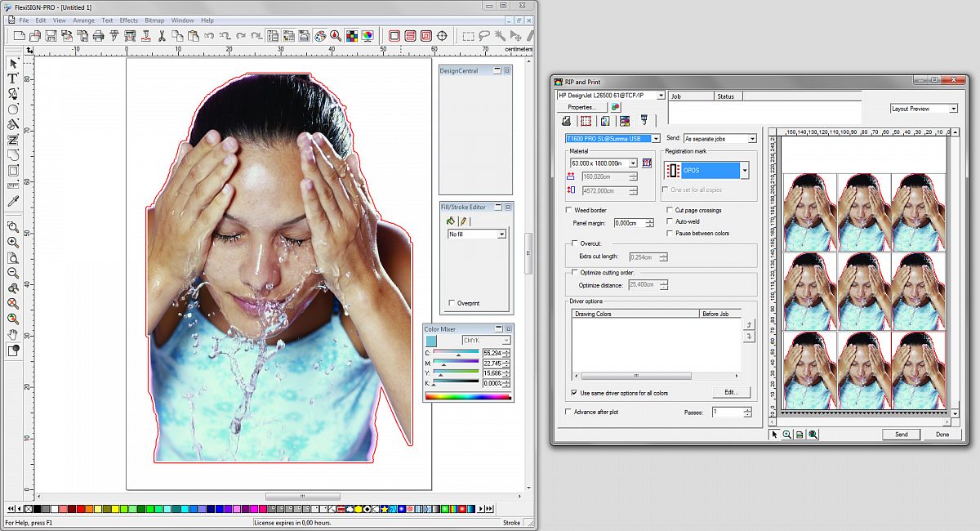Click the Print icon in FlexiSIGN toolbar

tap(98, 36)
